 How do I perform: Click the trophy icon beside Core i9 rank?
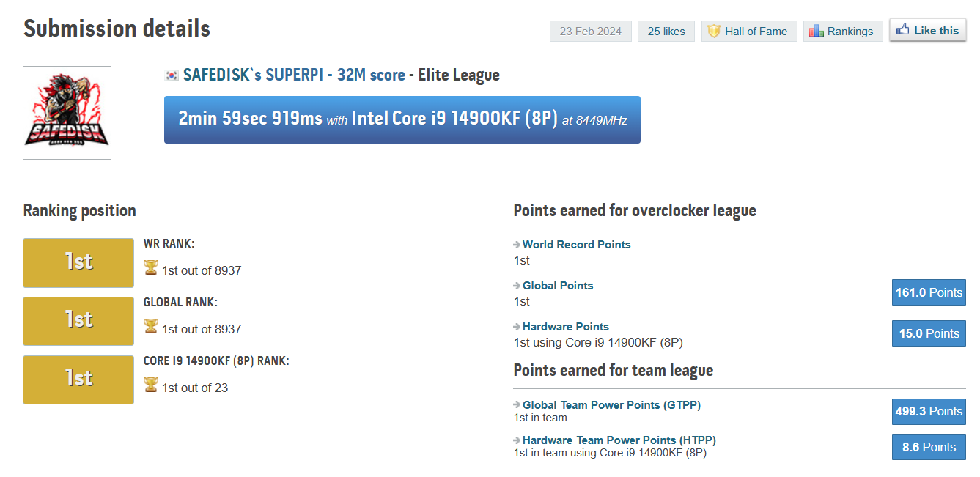point(151,385)
